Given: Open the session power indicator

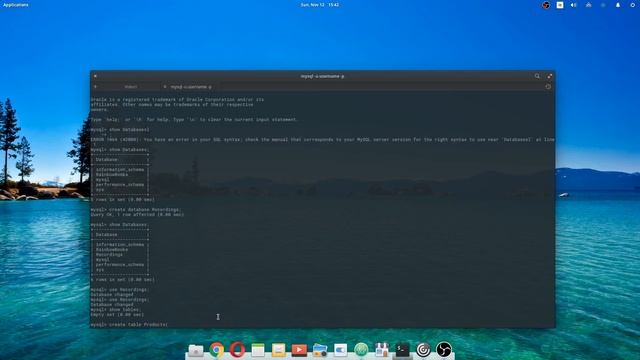Looking at the screenshot, I should 632,5.
